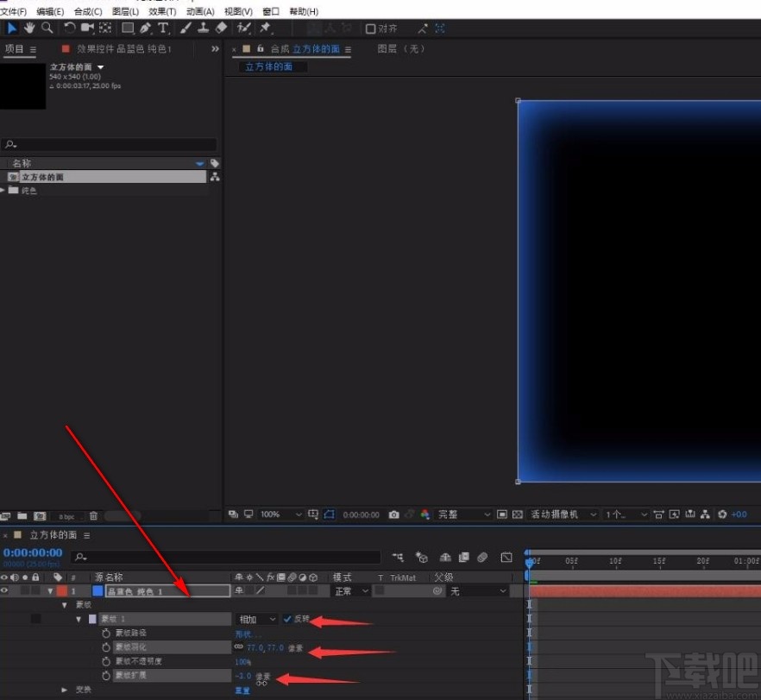Switch to the 项目 panel tab
Screen dimensions: 761x700
15,49
